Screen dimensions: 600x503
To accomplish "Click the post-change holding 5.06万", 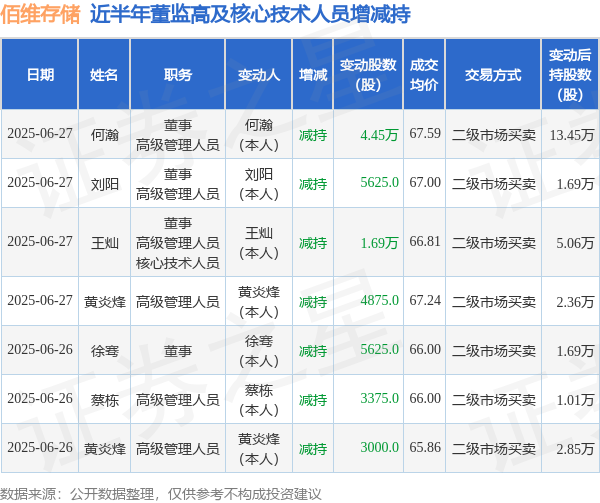I will tap(575, 243).
